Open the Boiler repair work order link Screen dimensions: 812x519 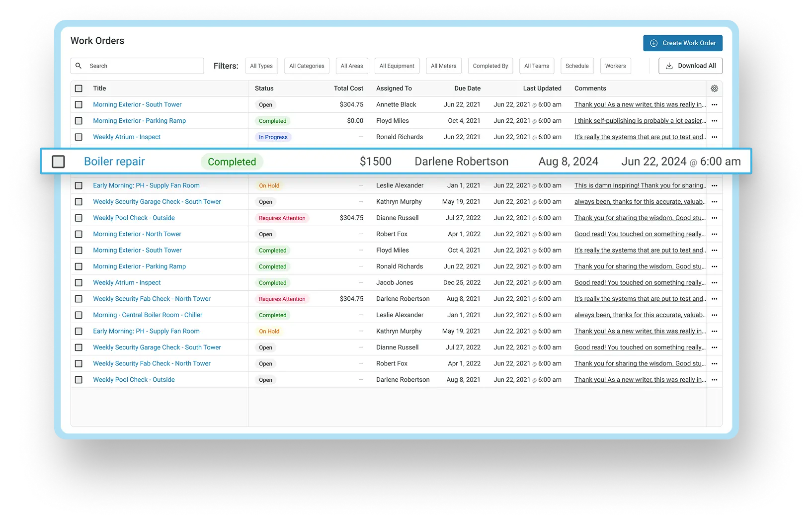click(x=114, y=162)
